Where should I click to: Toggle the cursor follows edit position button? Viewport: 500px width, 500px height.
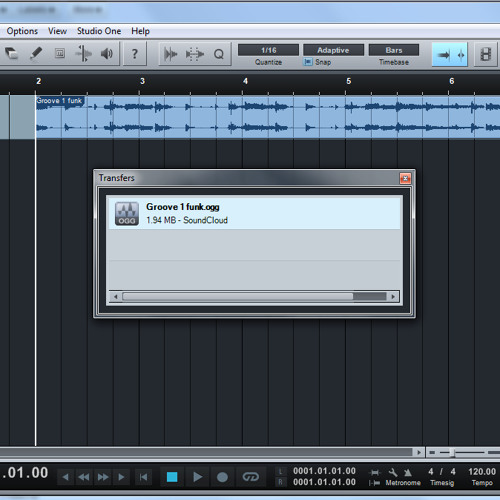coord(461,55)
